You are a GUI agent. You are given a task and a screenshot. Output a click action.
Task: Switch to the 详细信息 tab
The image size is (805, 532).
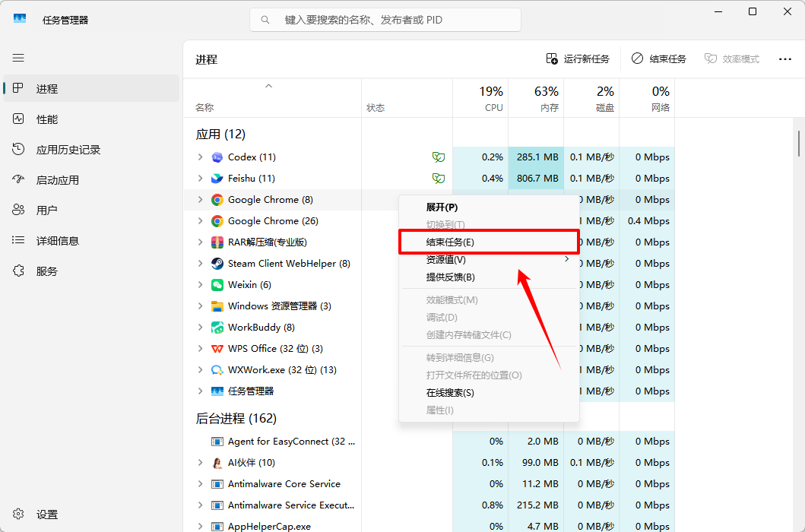91,240
